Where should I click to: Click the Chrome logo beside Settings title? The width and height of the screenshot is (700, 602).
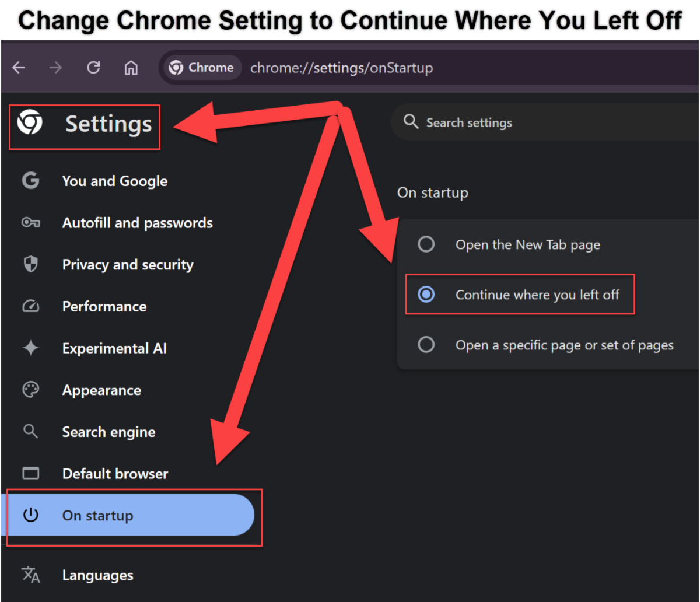pyautogui.click(x=30, y=124)
